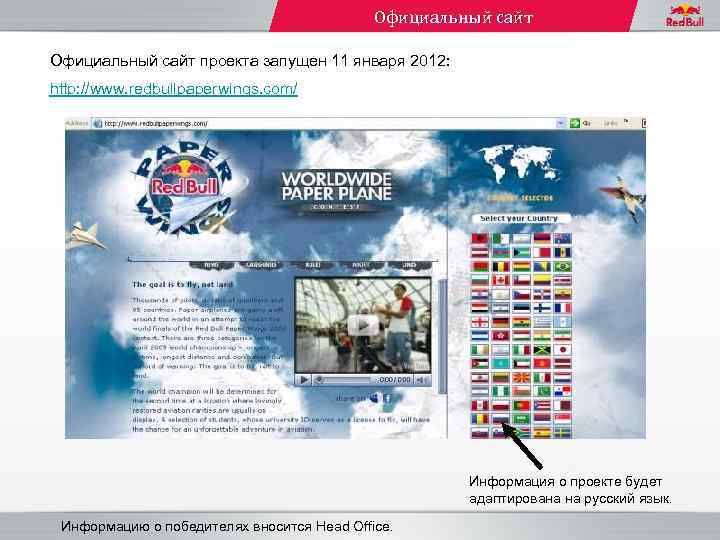Click the Red Bull Paper Wings logo
The width and height of the screenshot is (720, 540).
pyautogui.click(x=186, y=188)
